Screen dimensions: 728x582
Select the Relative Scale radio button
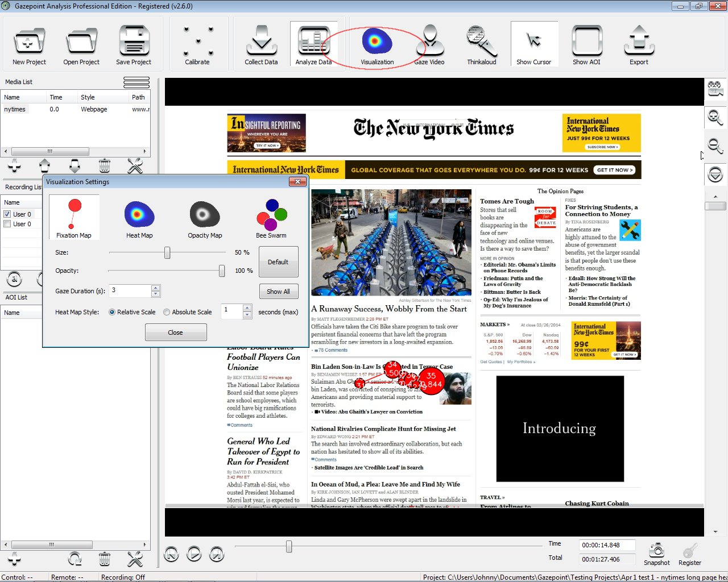pyautogui.click(x=112, y=312)
